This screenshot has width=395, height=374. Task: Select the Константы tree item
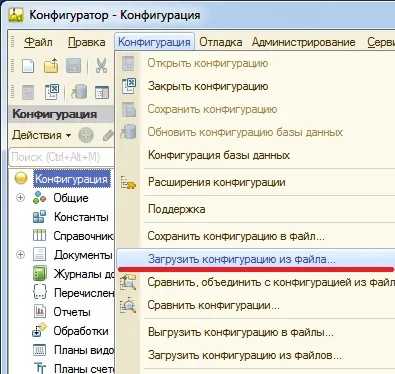tap(81, 217)
